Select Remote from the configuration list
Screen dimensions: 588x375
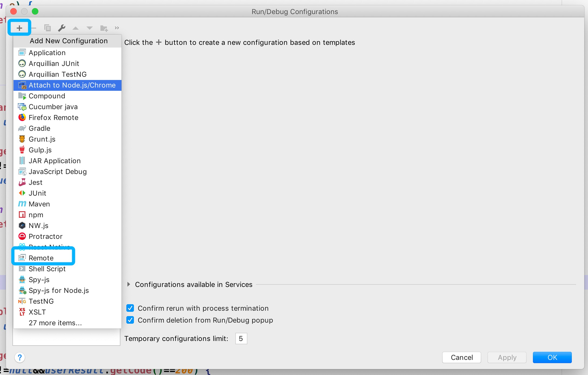(41, 258)
